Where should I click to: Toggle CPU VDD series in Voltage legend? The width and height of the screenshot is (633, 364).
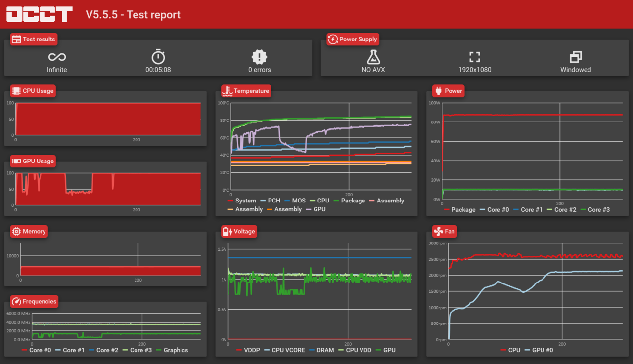[x=355, y=350]
